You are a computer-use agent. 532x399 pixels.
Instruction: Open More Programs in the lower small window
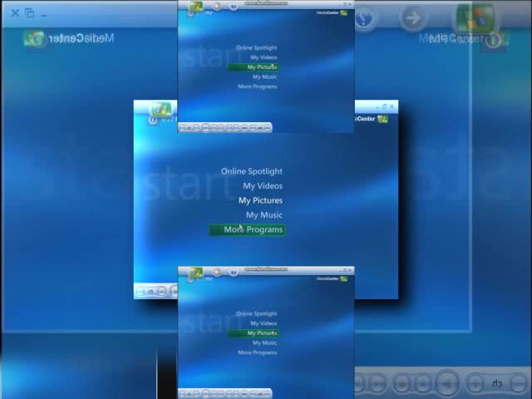[258, 352]
